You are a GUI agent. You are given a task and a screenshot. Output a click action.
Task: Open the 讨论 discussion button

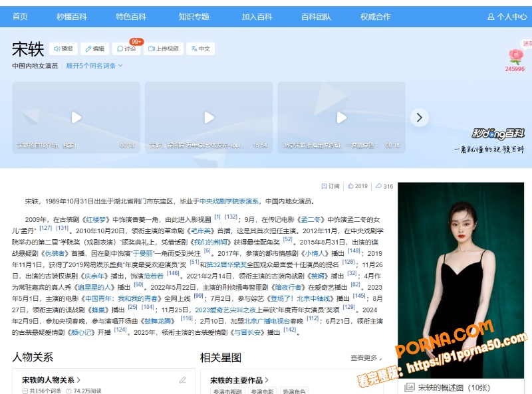126,49
